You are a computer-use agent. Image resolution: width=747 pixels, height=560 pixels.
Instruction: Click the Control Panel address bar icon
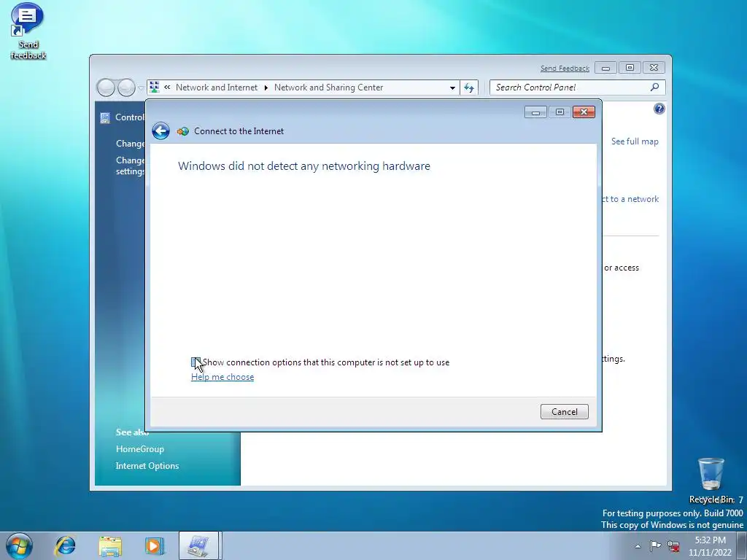pyautogui.click(x=155, y=87)
